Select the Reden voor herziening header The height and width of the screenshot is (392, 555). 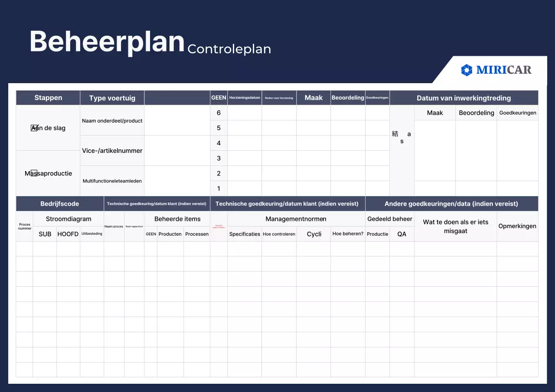coord(279,97)
